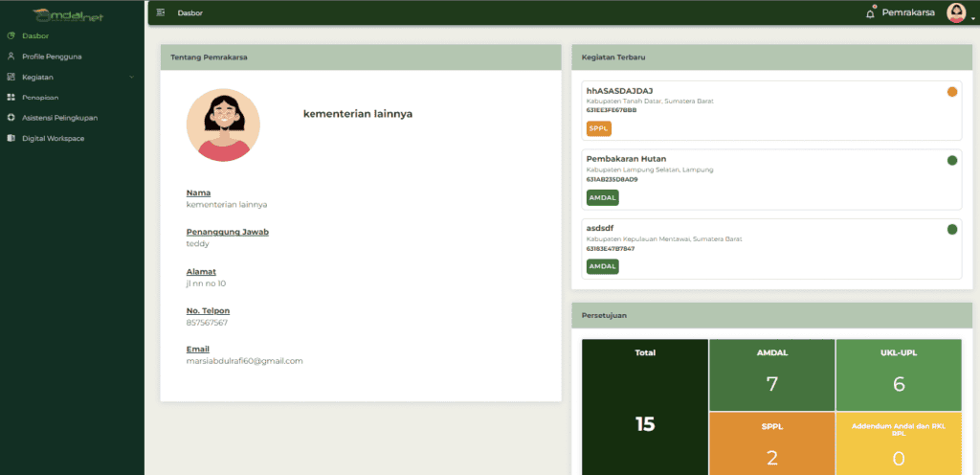Expand the Kegiatan submenu chevron

click(131, 77)
